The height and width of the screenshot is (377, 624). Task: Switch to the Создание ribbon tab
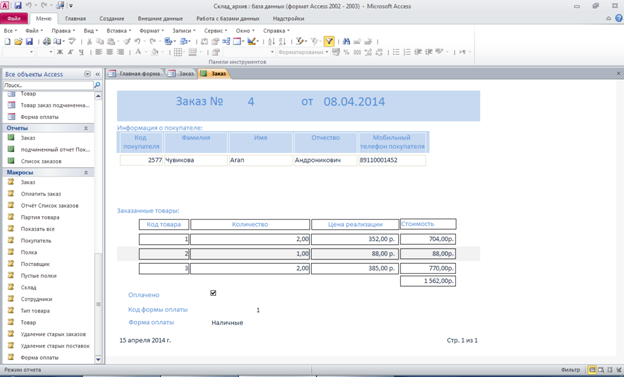point(112,19)
